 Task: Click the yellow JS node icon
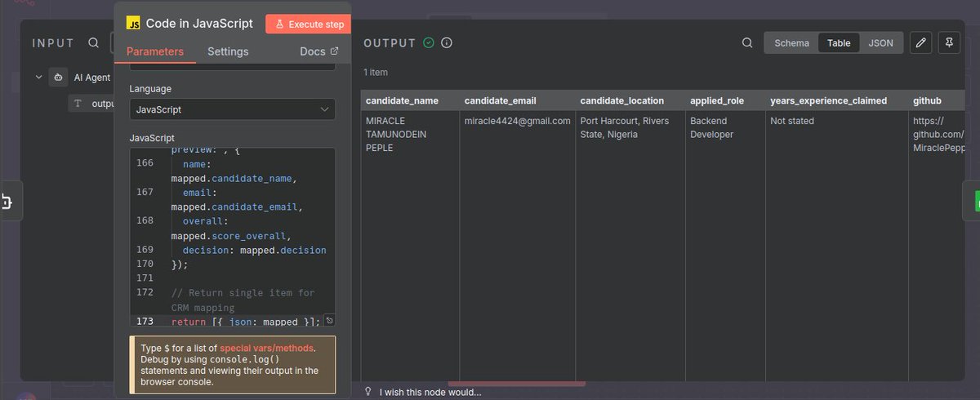coord(133,24)
